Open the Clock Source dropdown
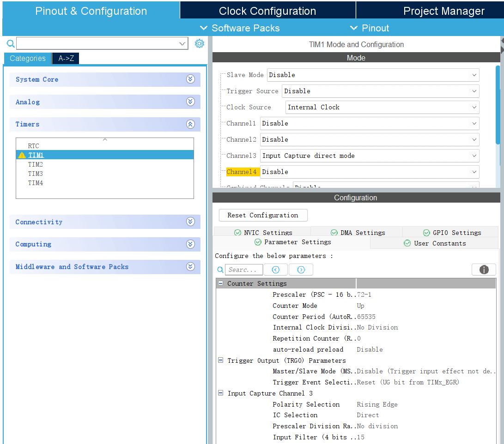Screen dimensions: 504x444 point(382,107)
